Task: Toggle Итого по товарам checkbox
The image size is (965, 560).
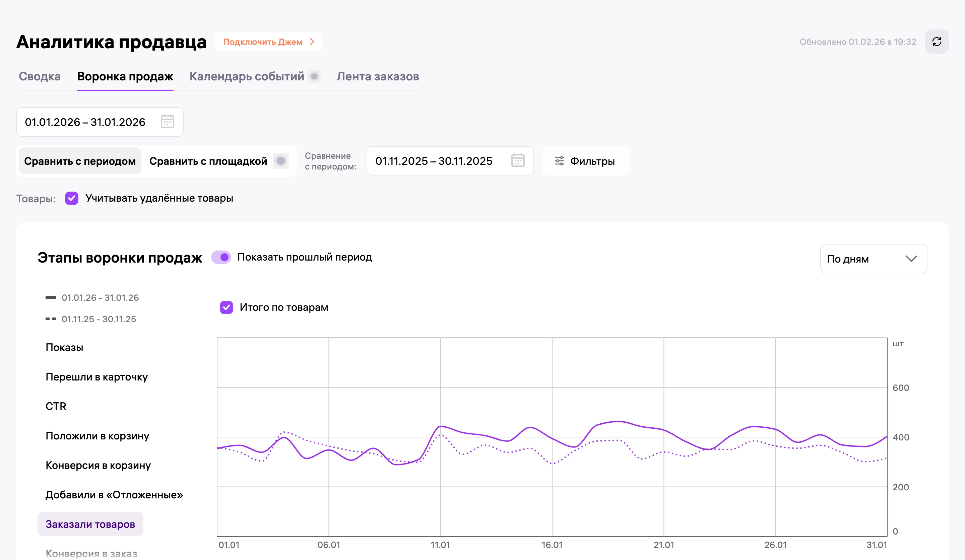Action: [226, 307]
